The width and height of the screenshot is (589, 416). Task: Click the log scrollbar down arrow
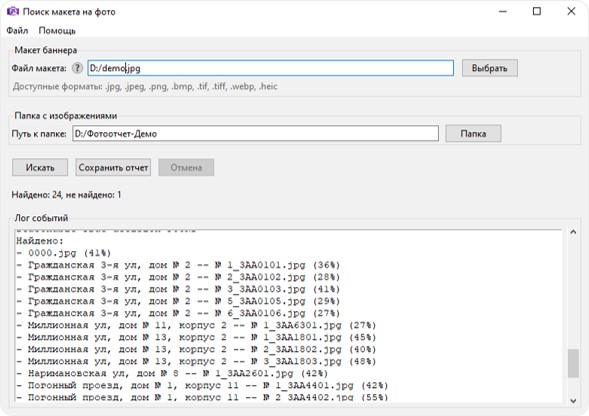tap(573, 400)
